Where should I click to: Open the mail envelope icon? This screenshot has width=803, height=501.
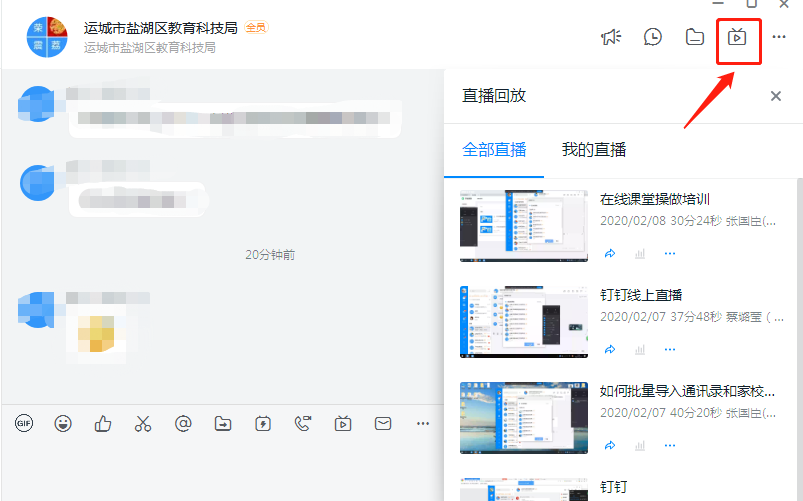click(383, 423)
